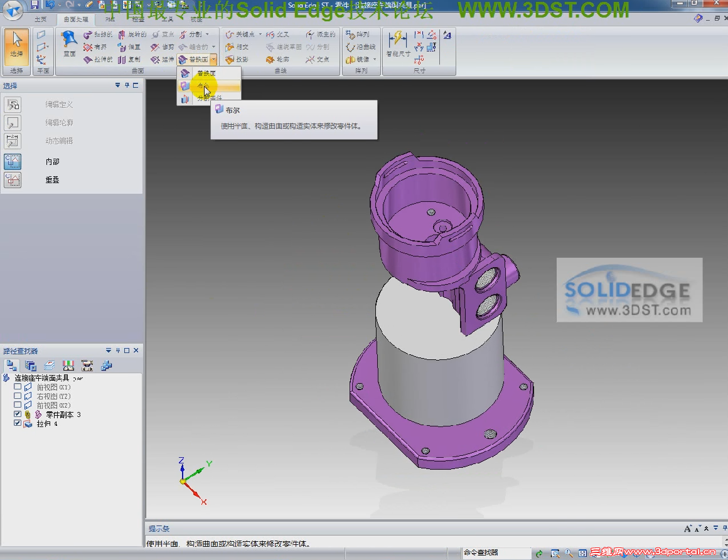Activate the 选择 (Select) arrow tool
The image size is (728, 560).
click(17, 46)
